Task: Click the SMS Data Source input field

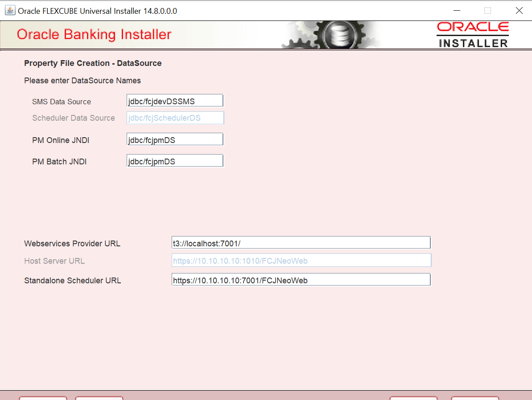Action: pos(175,101)
